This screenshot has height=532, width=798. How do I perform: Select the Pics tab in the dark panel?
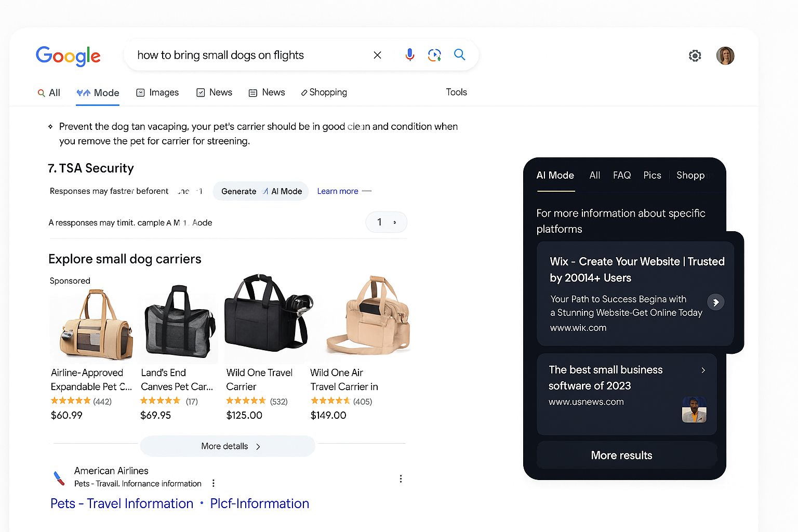[x=652, y=176]
